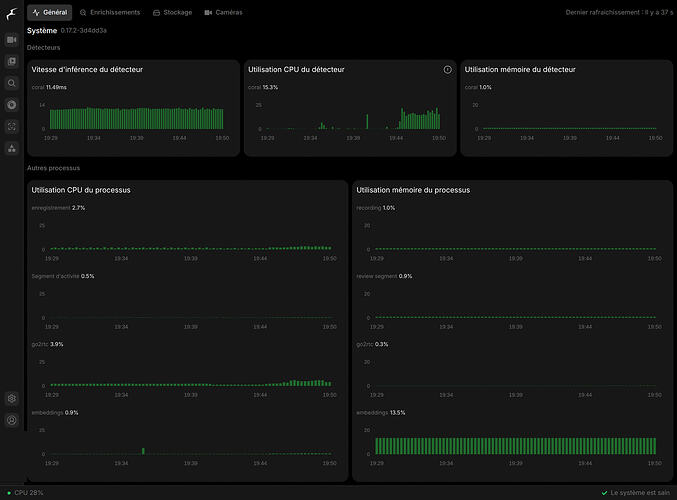The height and width of the screenshot is (500, 677).
Task: Switch to the Stockage tab
Action: pyautogui.click(x=173, y=13)
